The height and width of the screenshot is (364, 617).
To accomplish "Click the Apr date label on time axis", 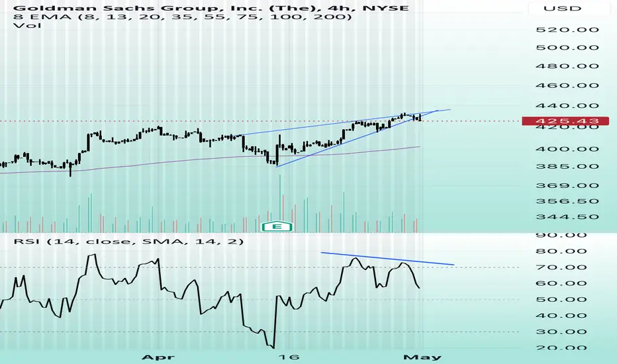I will 158,357.
